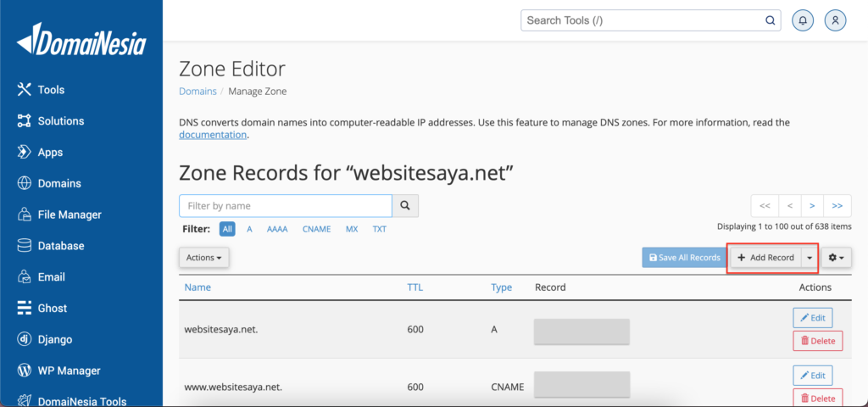The height and width of the screenshot is (407, 868).
Task: Open Tools in the sidebar
Action: coord(51,90)
